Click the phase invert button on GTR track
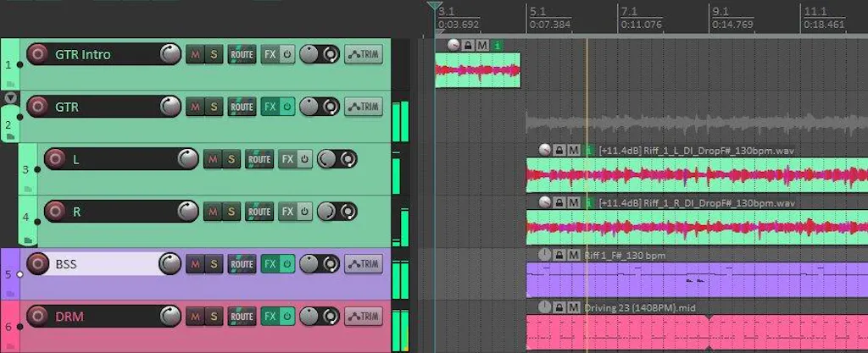 point(330,108)
